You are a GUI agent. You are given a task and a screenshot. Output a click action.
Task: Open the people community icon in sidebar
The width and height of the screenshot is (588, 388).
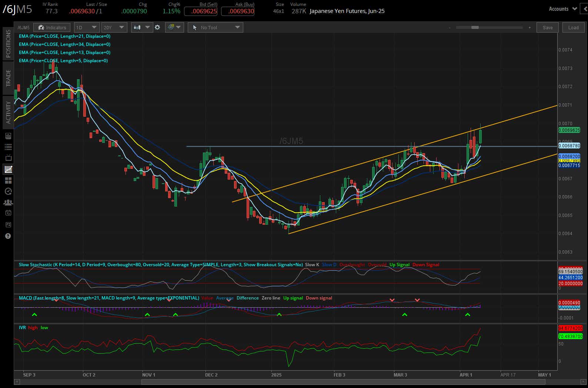(x=8, y=203)
